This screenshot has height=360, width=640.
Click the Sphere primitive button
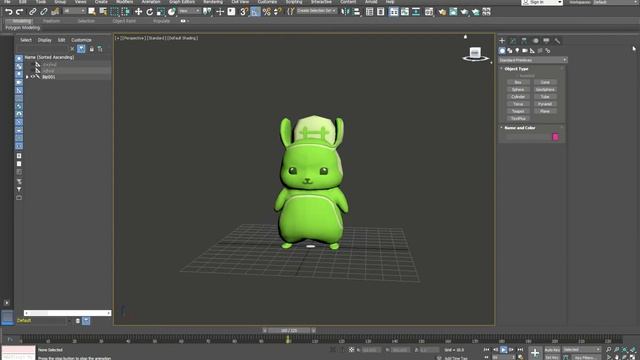click(x=518, y=89)
